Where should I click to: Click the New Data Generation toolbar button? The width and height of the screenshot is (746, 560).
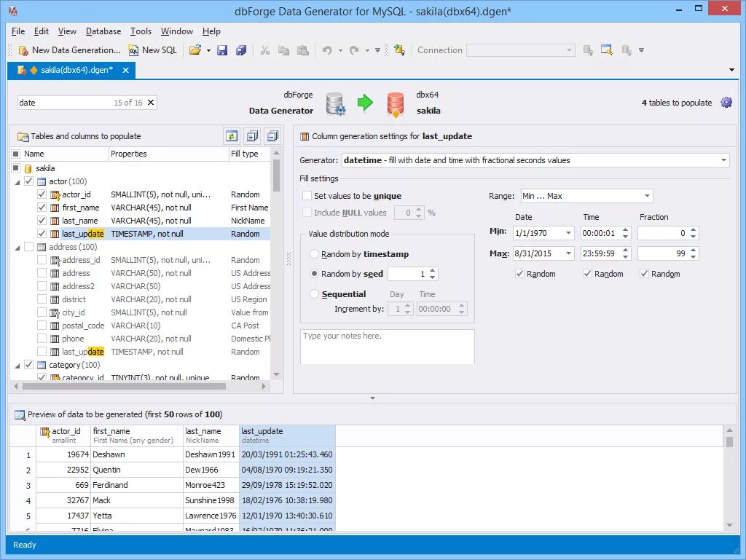(69, 50)
